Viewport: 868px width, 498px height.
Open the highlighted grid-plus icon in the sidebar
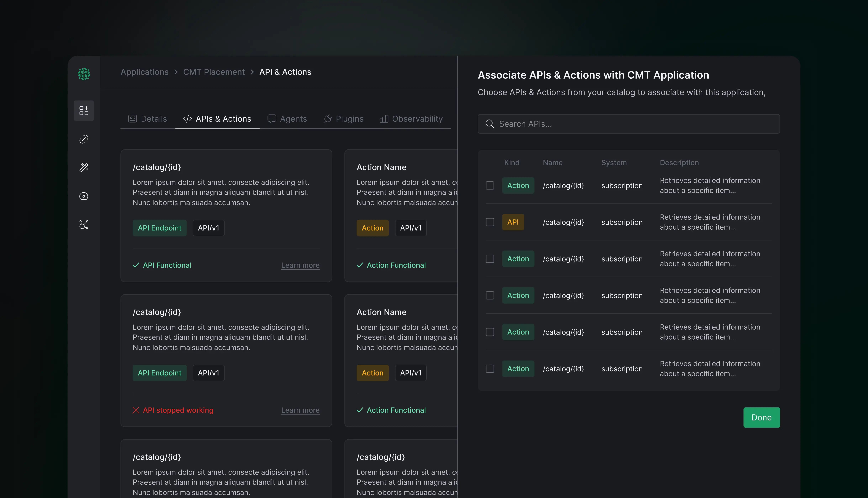(84, 110)
